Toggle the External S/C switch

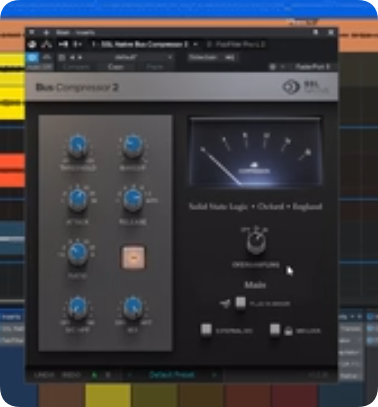point(206,330)
